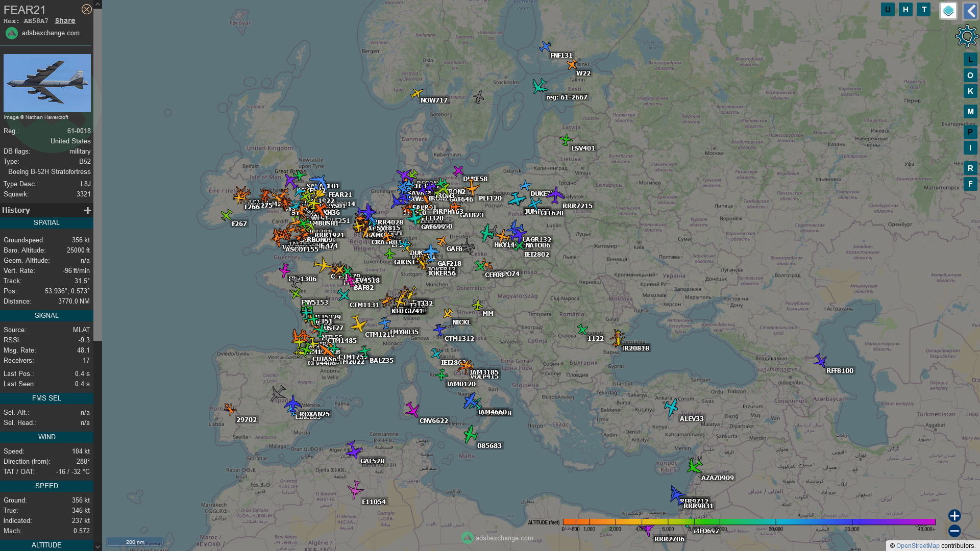This screenshot has height=551, width=980.
Task: Select the FNF131 aircraft icon
Action: (545, 47)
